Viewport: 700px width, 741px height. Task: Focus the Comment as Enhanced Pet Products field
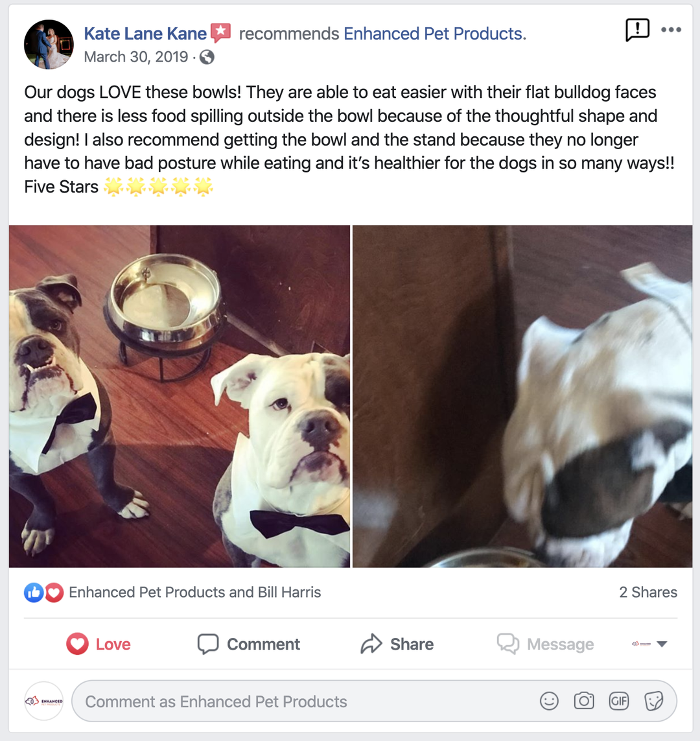point(374,701)
